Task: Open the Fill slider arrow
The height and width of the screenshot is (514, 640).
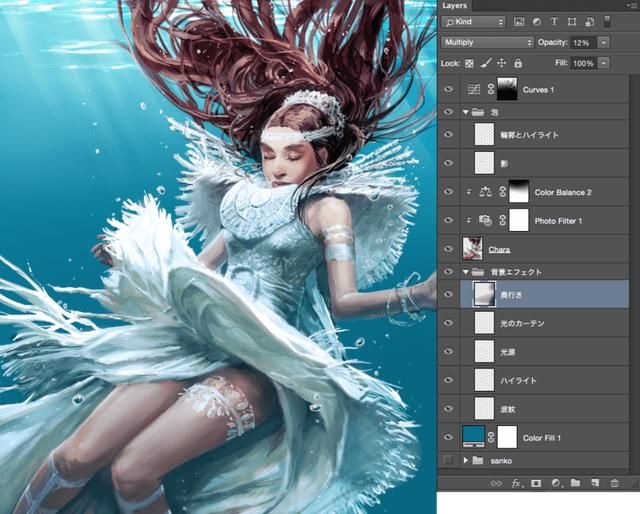Action: [x=604, y=63]
